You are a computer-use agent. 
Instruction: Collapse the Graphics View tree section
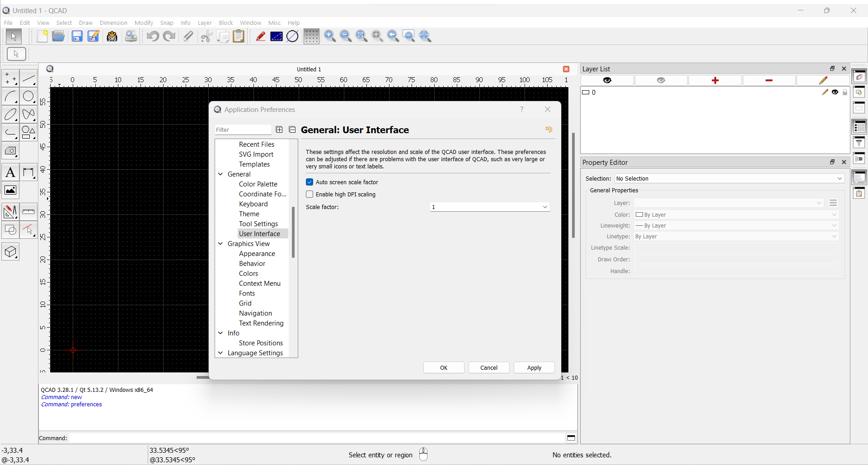click(x=221, y=244)
